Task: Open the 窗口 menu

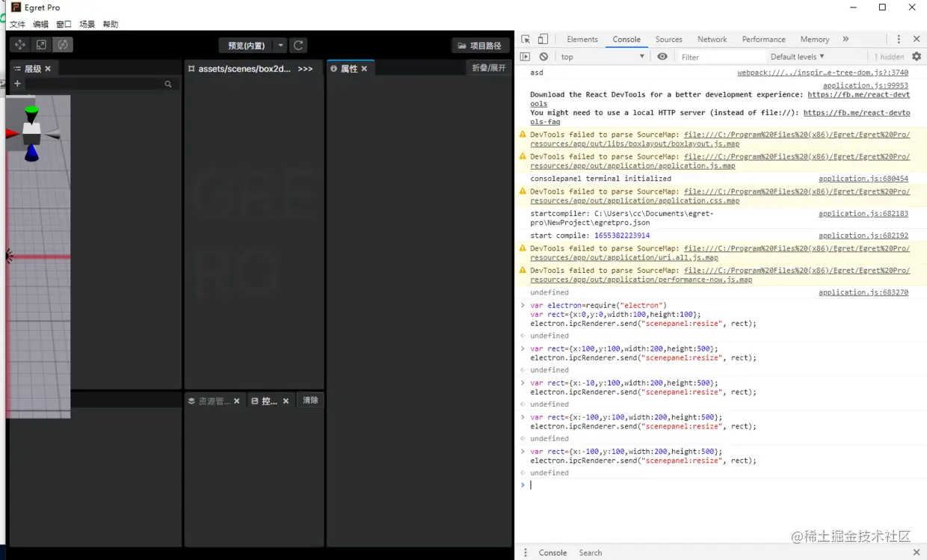Action: tap(64, 25)
